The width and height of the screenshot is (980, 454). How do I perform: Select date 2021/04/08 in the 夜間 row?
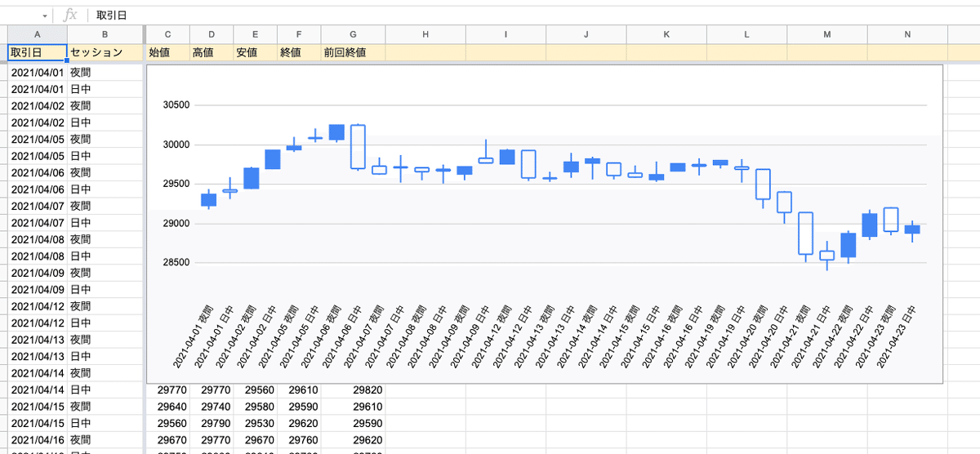[x=37, y=239]
